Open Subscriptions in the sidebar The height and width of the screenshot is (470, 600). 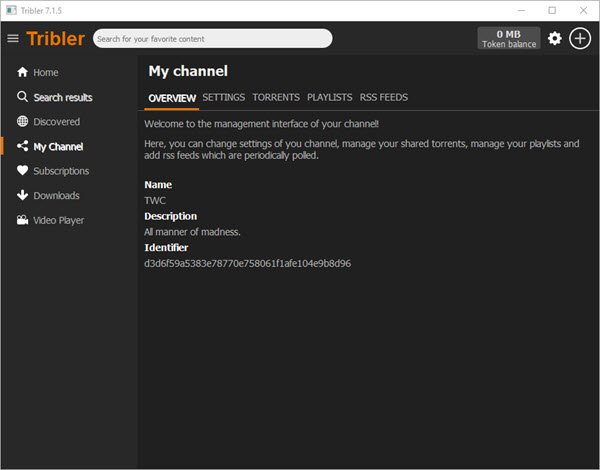(61, 171)
